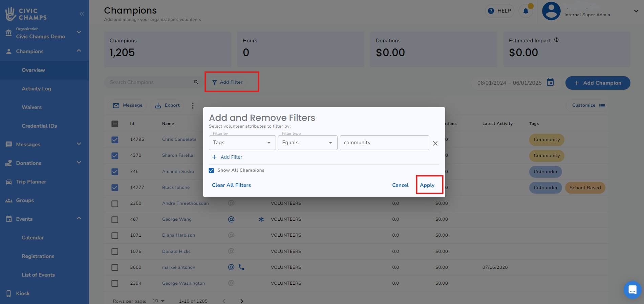Click the Estimated Impact info icon

(x=556, y=40)
